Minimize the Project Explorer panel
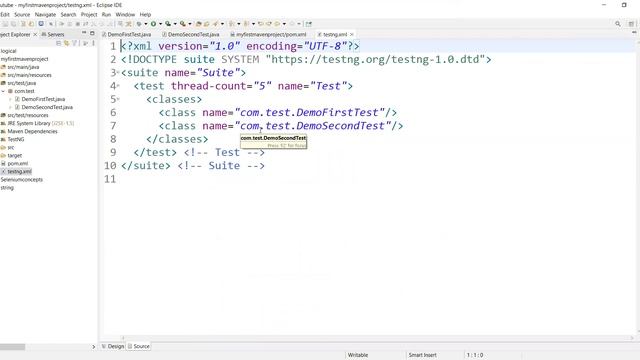640x360 pixels. click(84, 33)
